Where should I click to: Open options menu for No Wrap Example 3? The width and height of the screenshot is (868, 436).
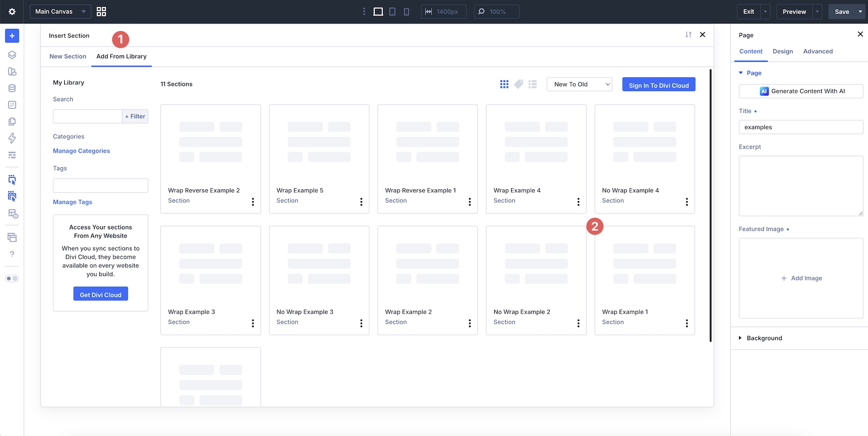(x=361, y=323)
